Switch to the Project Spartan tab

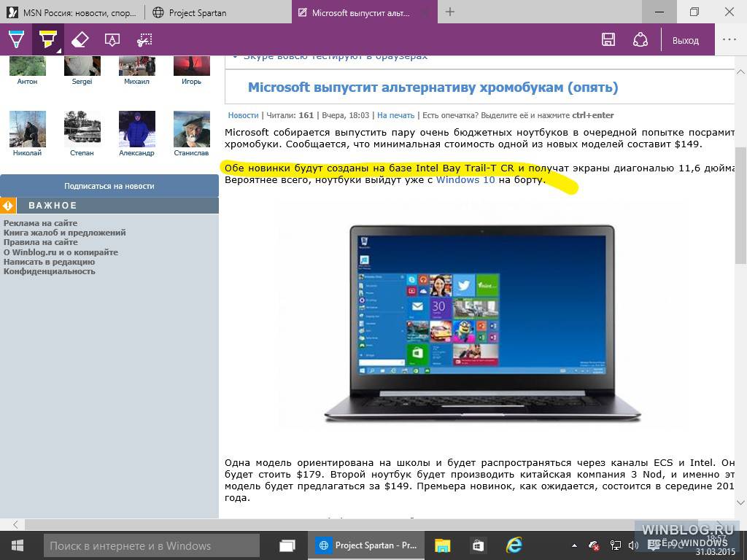click(x=218, y=12)
